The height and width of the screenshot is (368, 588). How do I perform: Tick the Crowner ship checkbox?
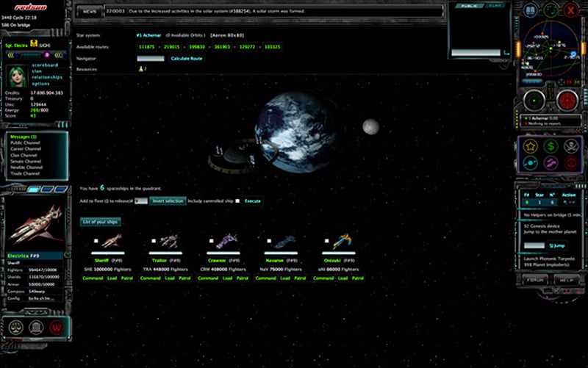[212, 241]
